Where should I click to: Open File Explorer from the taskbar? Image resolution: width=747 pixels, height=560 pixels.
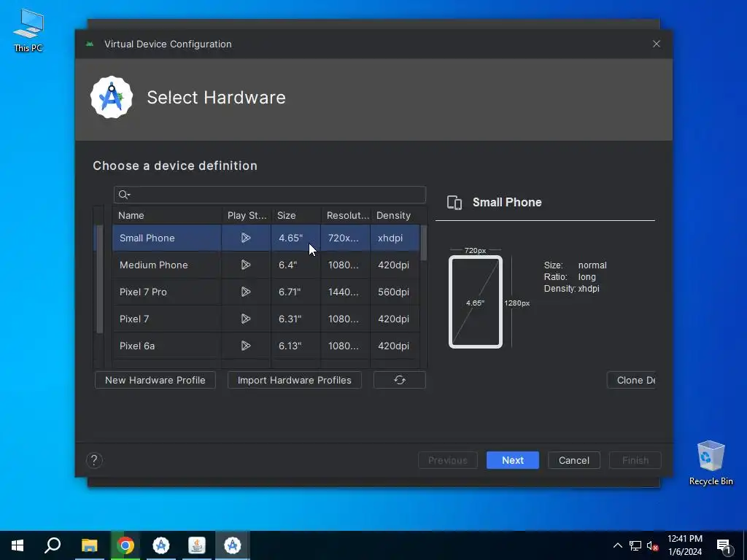pos(89,545)
